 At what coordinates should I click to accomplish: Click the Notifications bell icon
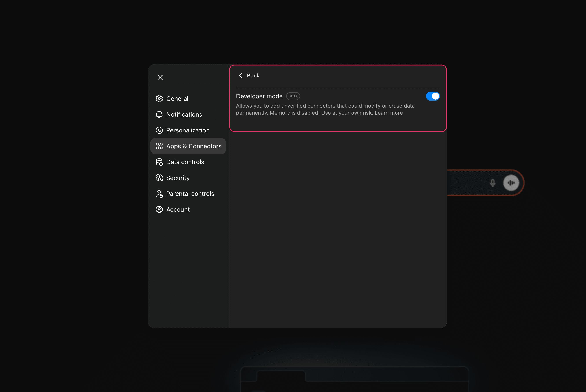[x=159, y=115]
